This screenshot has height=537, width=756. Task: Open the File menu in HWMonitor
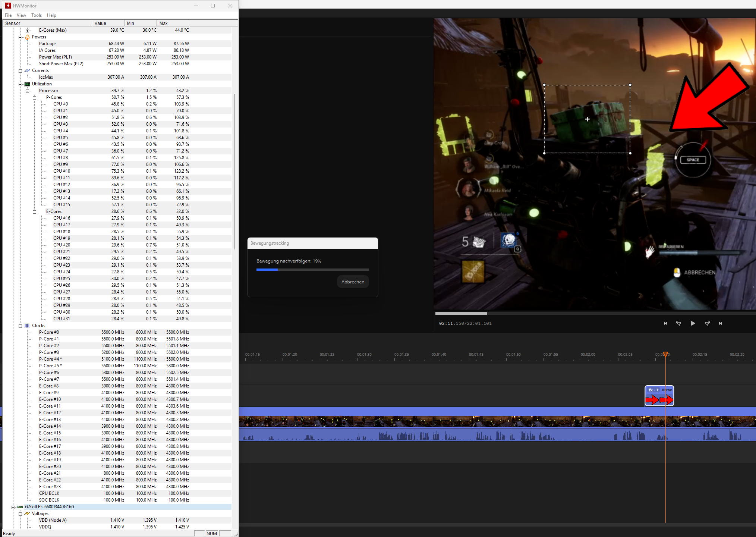8,15
